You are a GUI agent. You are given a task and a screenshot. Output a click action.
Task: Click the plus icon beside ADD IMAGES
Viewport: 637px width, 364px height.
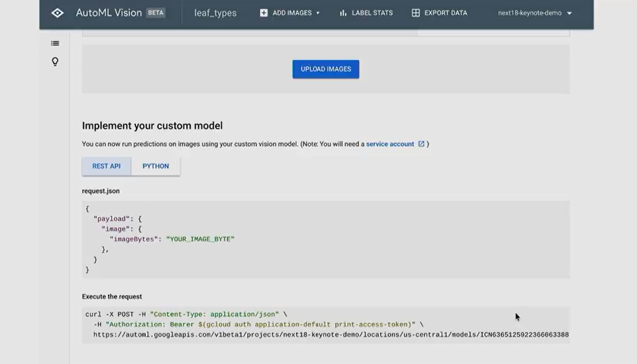pyautogui.click(x=264, y=13)
